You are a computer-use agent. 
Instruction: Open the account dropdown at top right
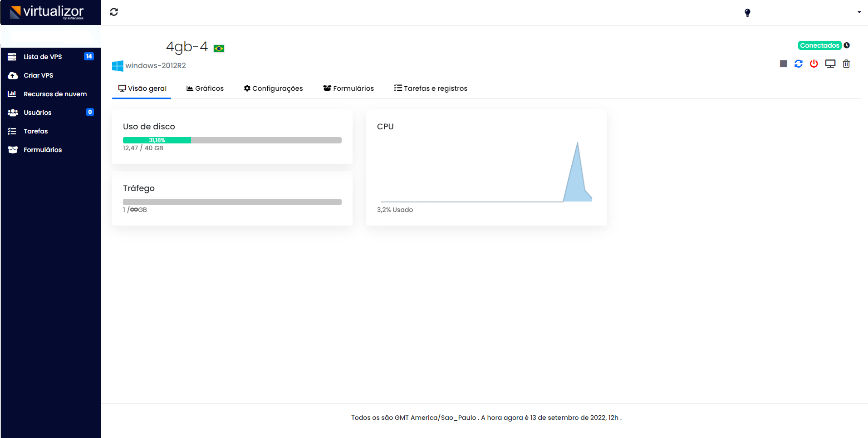pos(859,12)
